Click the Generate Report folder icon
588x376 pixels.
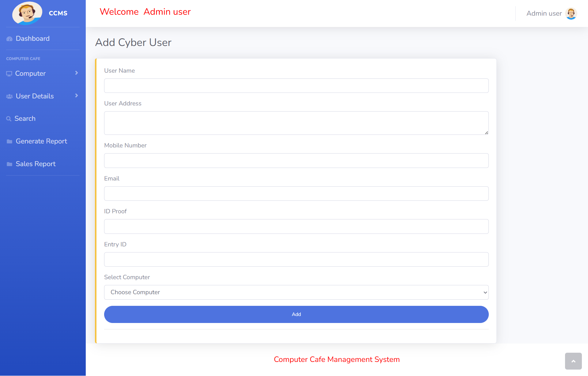pyautogui.click(x=9, y=141)
